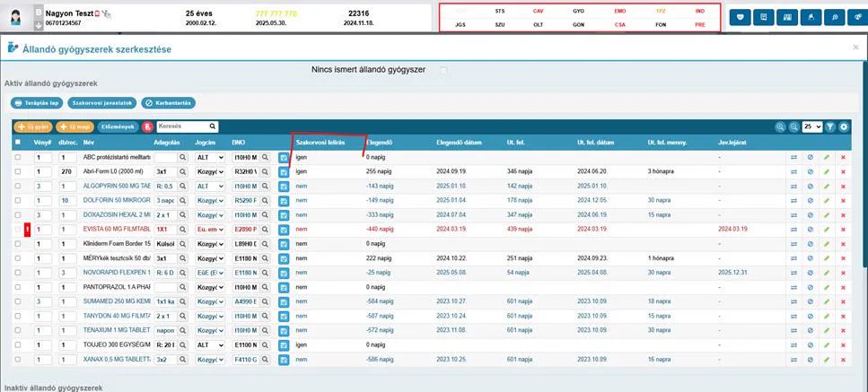Screen dimensions: 868x392
Task: Toggle the select-all checkbox in the table header
Action: (18, 142)
